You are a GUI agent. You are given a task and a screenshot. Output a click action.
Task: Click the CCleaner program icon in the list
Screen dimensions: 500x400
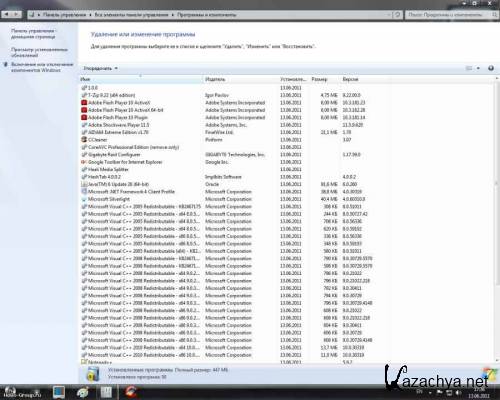coord(84,140)
